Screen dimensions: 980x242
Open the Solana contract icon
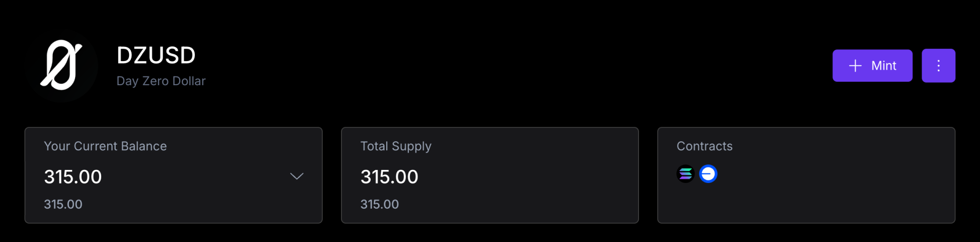click(685, 174)
